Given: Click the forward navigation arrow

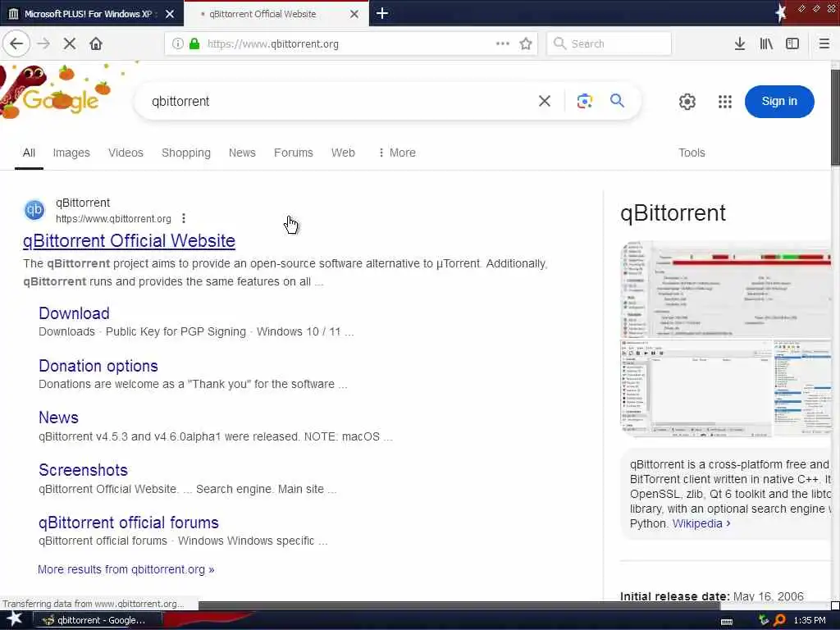Looking at the screenshot, I should click(44, 43).
